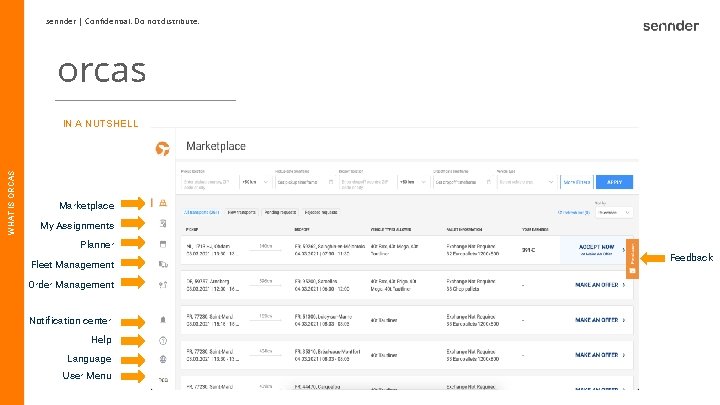The image size is (720, 405).
Task: Expand pickup radius +50 km dropdown
Action: click(255, 182)
